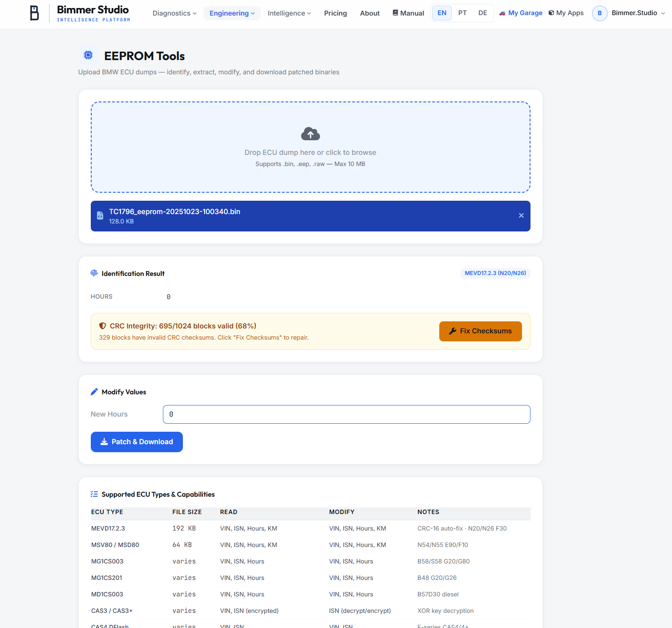This screenshot has height=628, width=672.
Task: Click the 'N54/N55 E90/F10' note
Action: pyautogui.click(x=443, y=545)
